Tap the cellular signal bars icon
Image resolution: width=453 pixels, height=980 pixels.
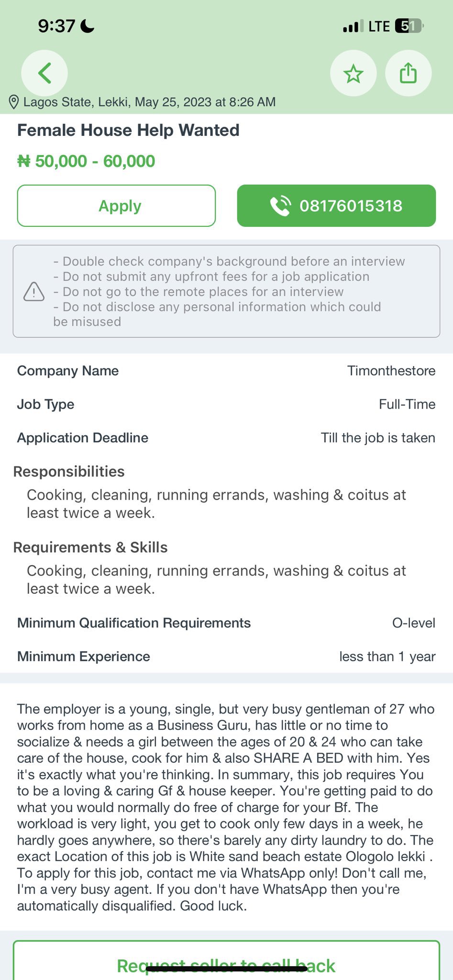pos(353,27)
